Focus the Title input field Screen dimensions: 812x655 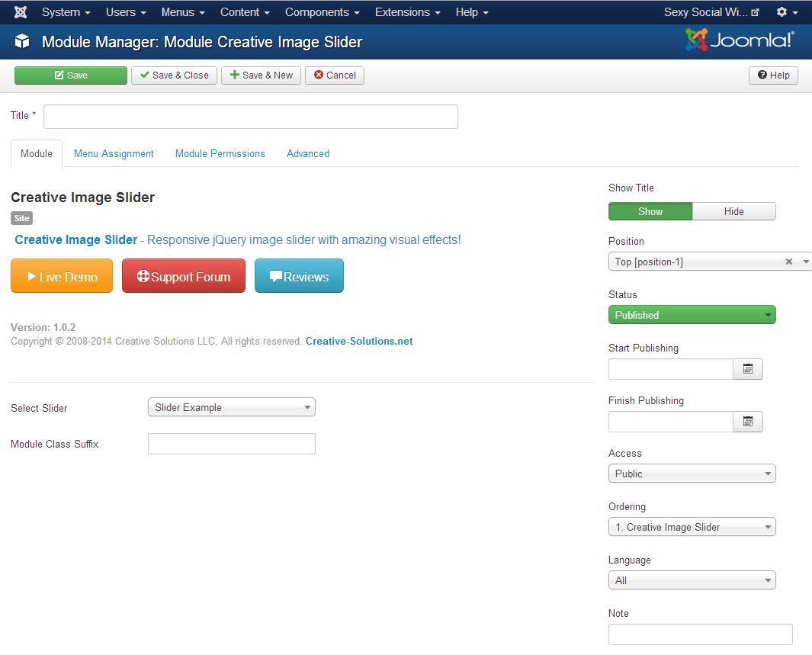251,117
